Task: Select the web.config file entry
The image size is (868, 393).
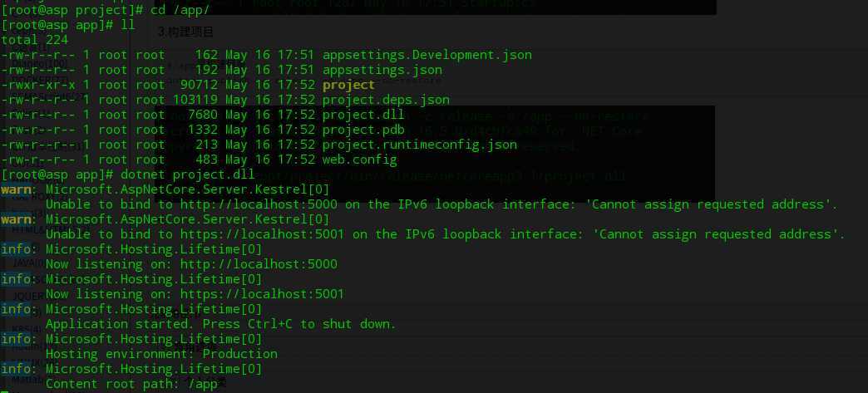Action: point(360,160)
